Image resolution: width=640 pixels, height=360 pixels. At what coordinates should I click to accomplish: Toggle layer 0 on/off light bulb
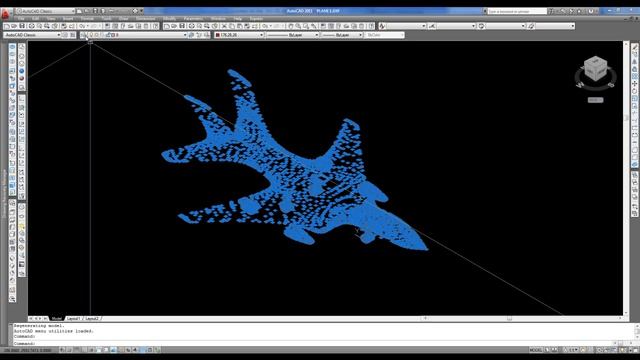pyautogui.click(x=91, y=35)
